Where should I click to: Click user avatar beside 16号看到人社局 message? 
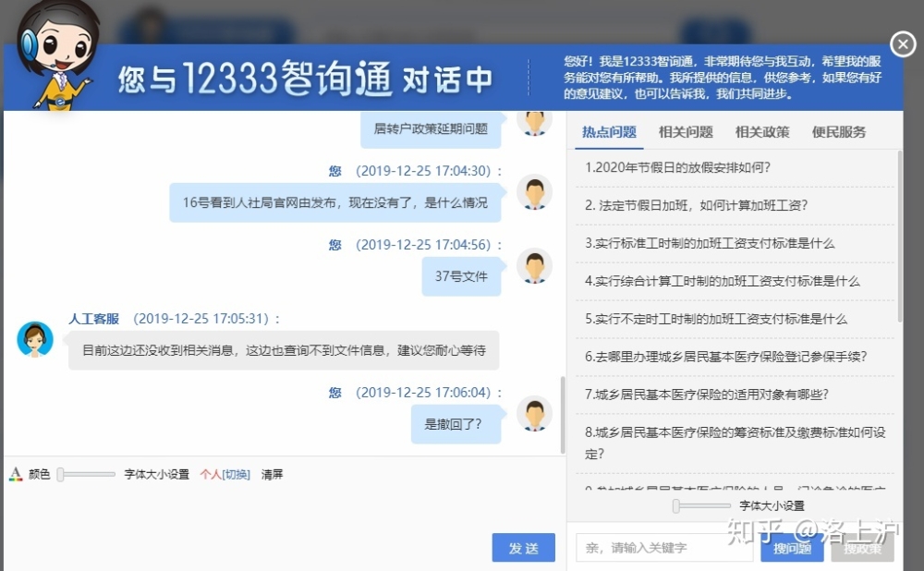click(534, 192)
